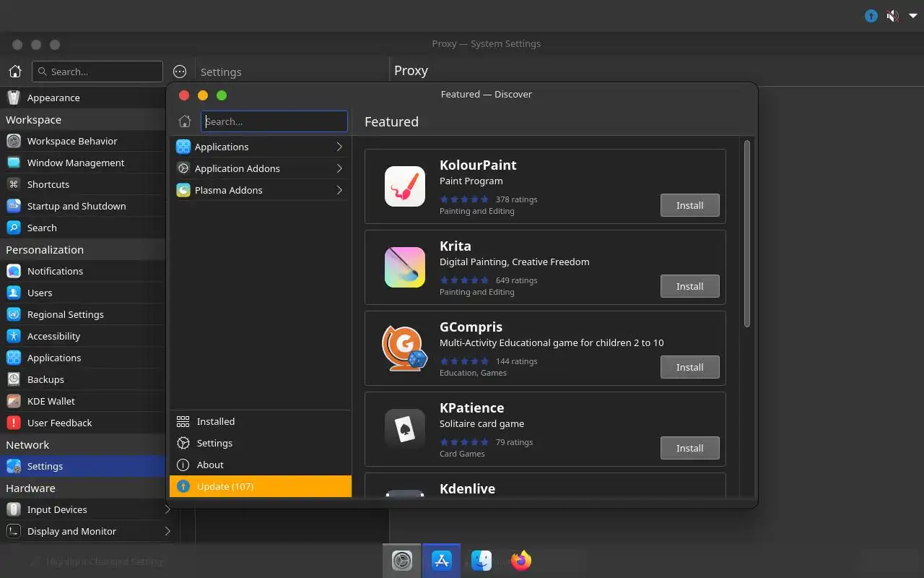Viewport: 924px width, 578px height.
Task: Click the GCompris app icon
Action: pyautogui.click(x=405, y=348)
